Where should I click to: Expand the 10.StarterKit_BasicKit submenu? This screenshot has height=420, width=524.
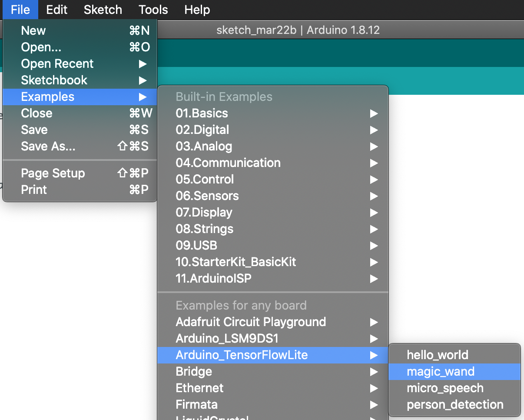[236, 262]
